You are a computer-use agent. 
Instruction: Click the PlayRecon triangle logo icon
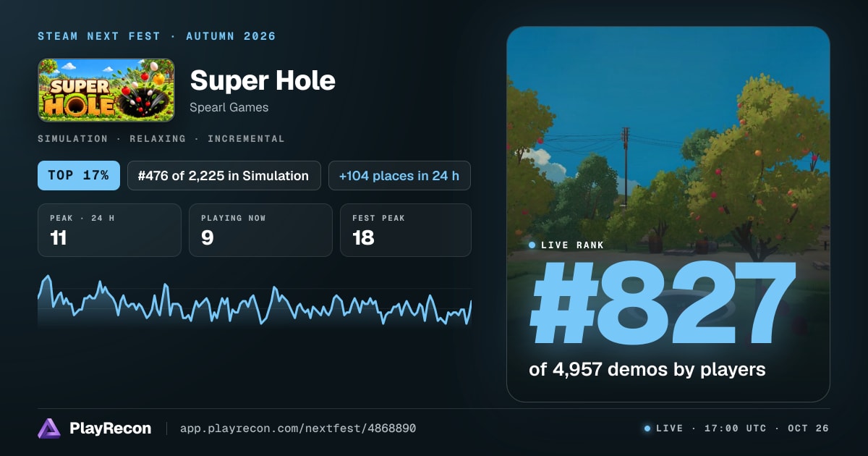[x=49, y=428]
